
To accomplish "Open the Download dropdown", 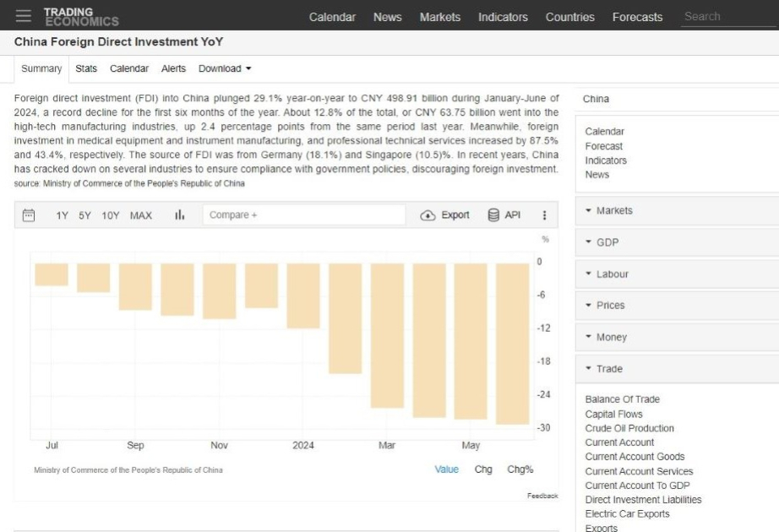I will pyautogui.click(x=225, y=68).
